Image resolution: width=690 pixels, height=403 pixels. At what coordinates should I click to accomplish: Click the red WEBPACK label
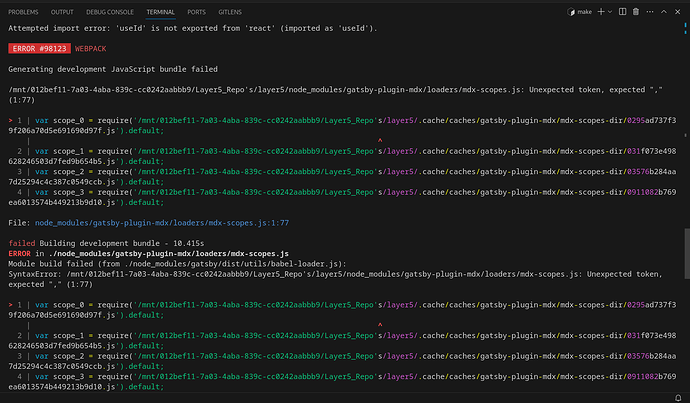coord(90,48)
